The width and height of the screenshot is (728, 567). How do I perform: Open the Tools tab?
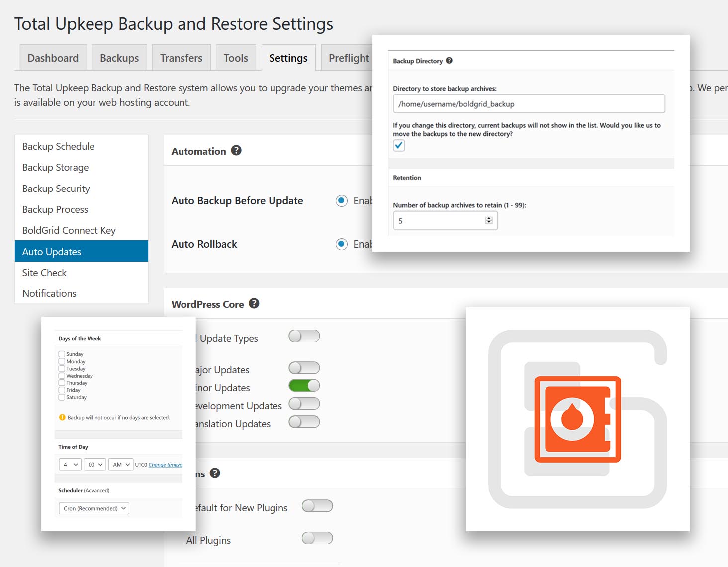[x=236, y=58]
